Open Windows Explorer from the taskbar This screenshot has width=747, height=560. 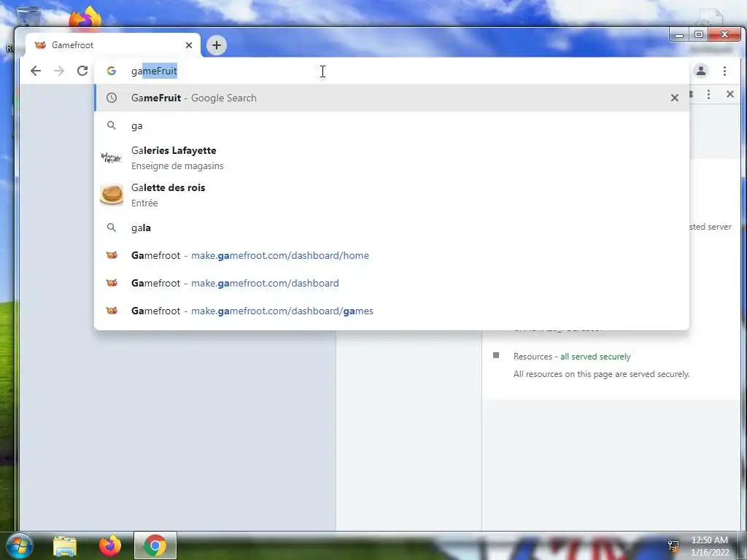tap(65, 546)
